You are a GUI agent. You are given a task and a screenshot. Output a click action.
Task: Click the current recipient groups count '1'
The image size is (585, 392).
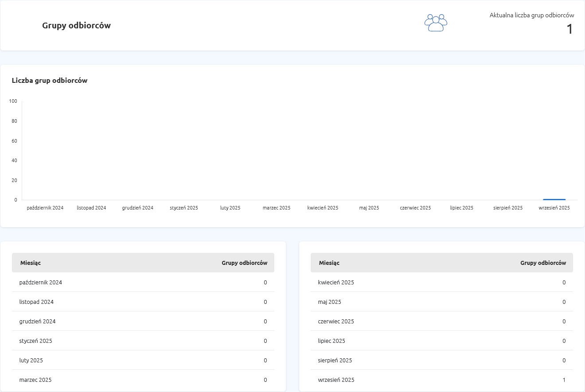569,29
